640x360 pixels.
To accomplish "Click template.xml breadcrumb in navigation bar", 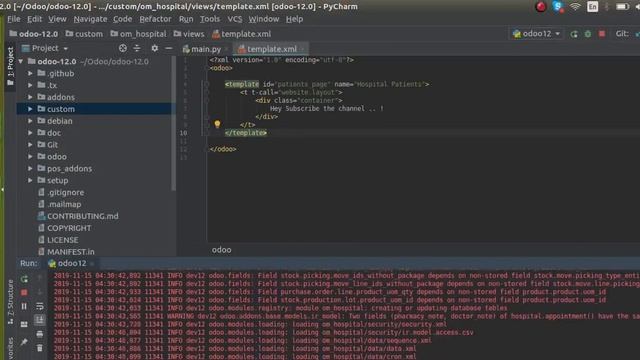I will click(x=242, y=34).
